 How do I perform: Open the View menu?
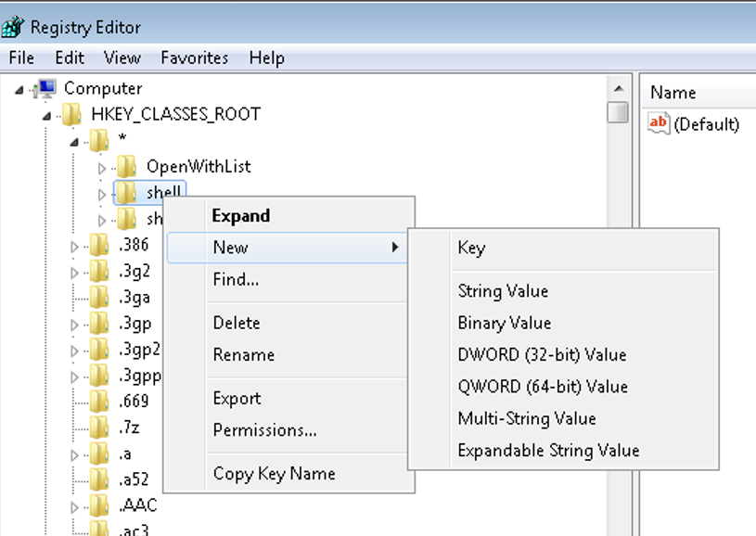click(x=122, y=57)
